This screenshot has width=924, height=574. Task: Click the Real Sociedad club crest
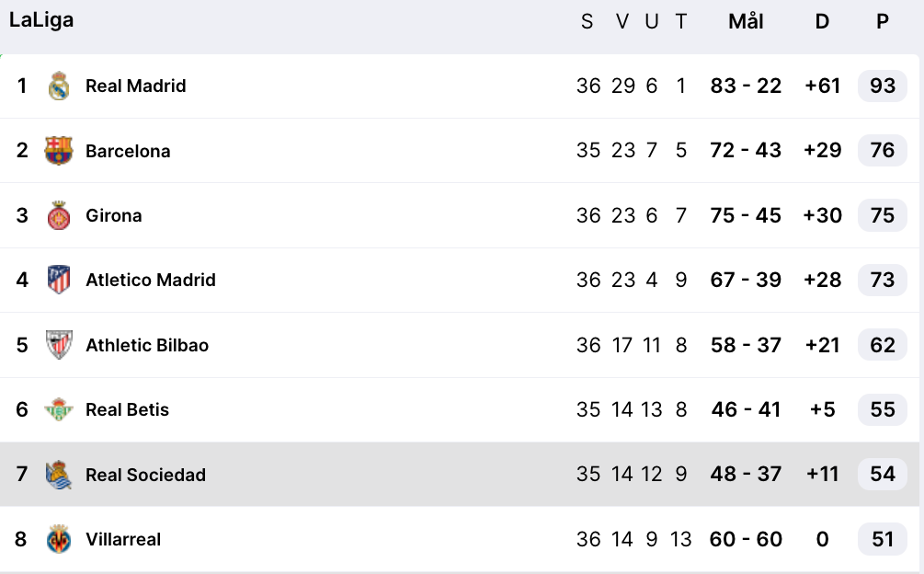(x=60, y=475)
